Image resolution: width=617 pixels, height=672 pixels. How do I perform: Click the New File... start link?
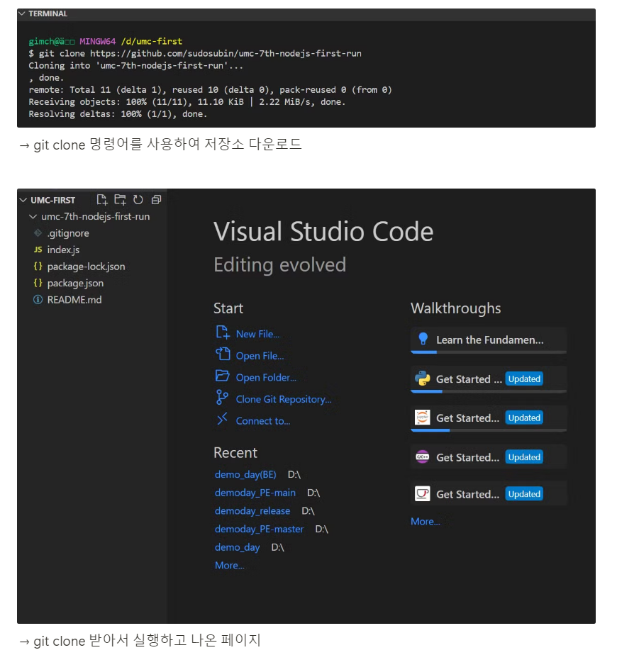click(x=257, y=335)
